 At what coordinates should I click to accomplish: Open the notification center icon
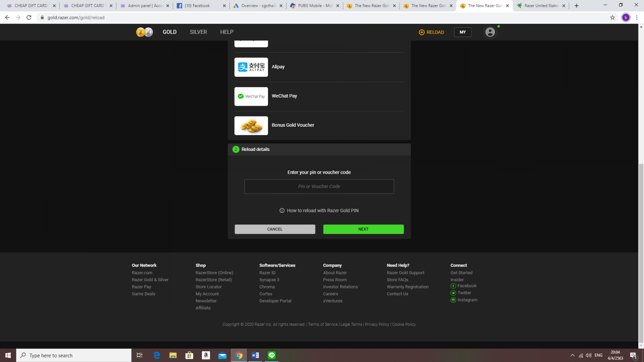click(x=634, y=356)
